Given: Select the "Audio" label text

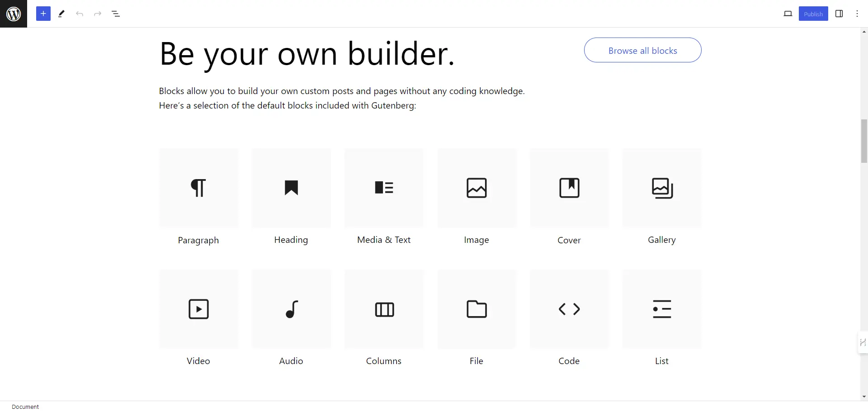Looking at the screenshot, I should click(291, 361).
